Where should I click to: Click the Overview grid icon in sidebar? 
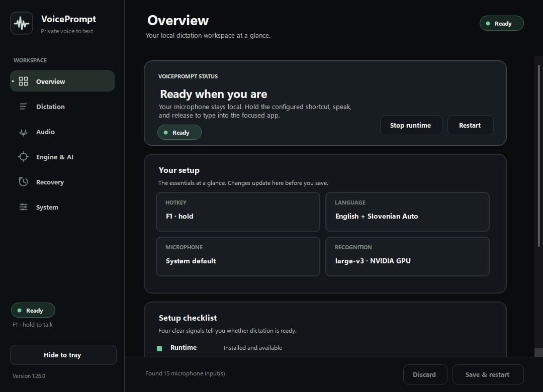23,81
